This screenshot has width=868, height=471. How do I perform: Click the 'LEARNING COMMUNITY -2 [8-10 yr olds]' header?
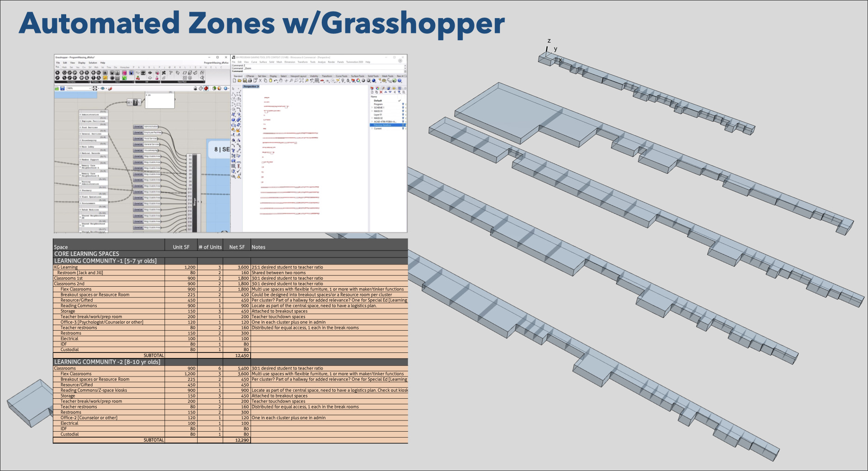(107, 362)
